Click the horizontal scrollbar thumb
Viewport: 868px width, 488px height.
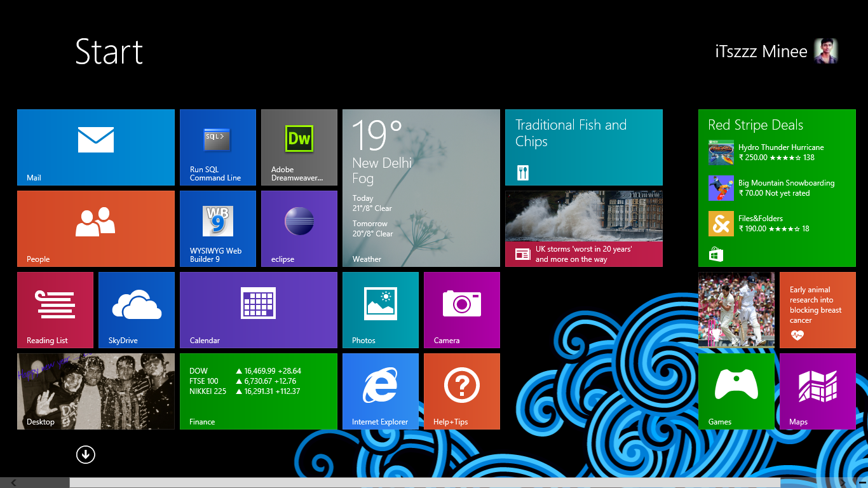(425, 483)
